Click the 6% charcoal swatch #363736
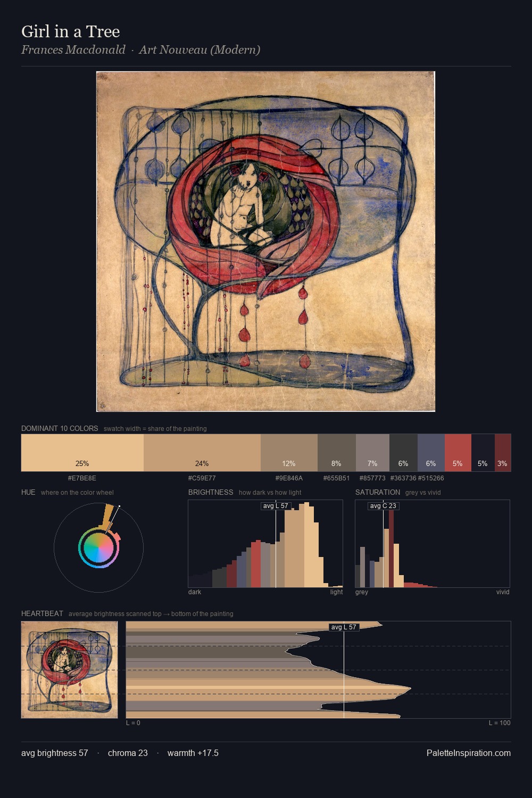 (403, 453)
